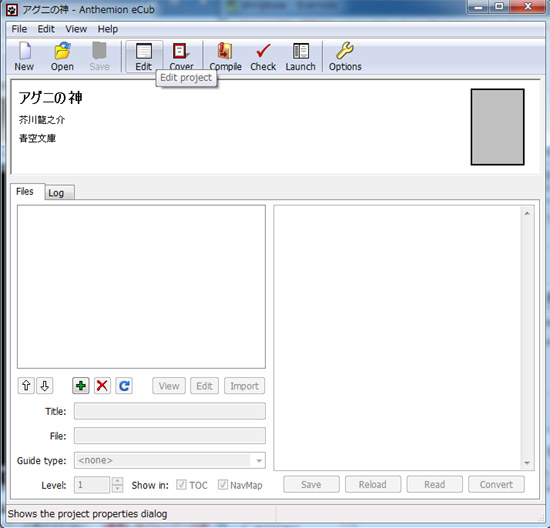
Task: Run the Check validation icon
Action: [263, 56]
